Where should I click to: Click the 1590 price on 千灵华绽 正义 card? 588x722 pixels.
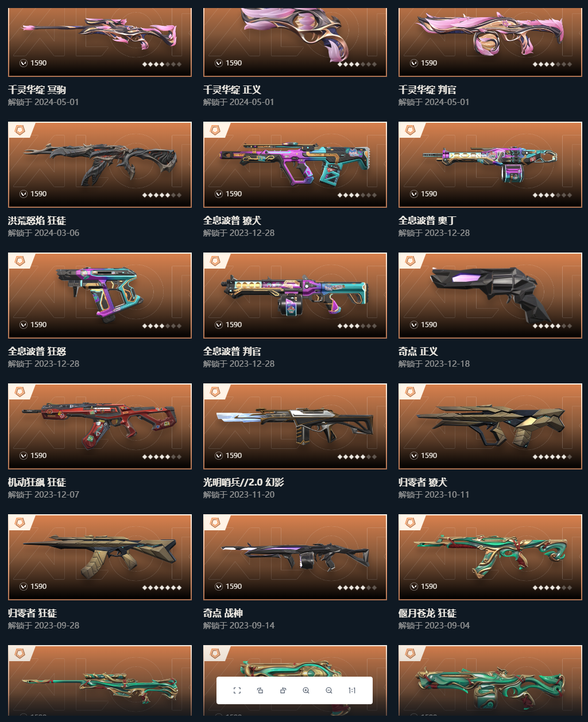234,63
